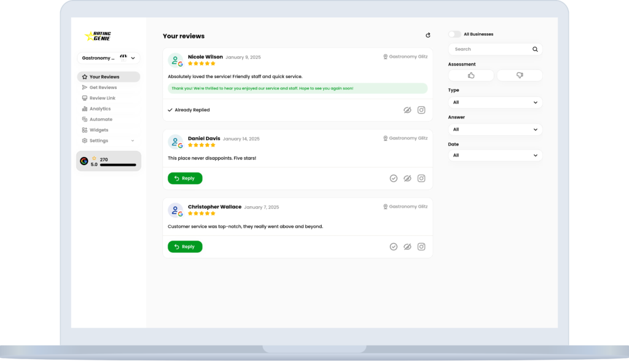
Task: Open the Type filter dropdown
Action: coord(495,102)
